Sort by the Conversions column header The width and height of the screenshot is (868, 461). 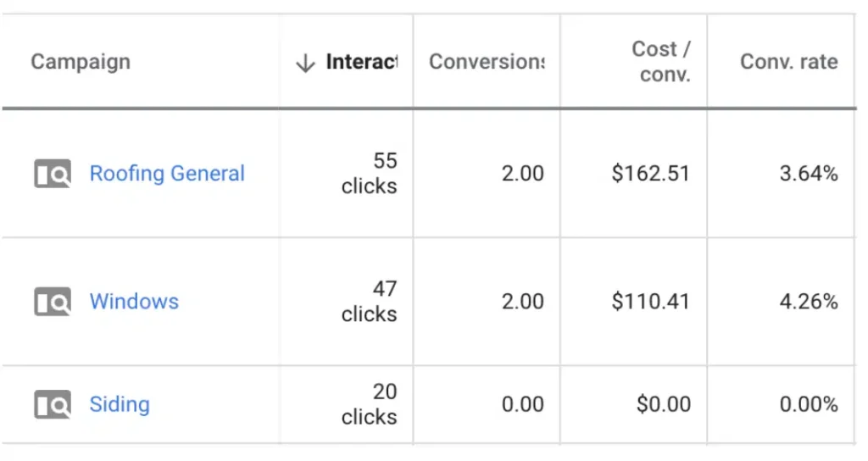487,62
